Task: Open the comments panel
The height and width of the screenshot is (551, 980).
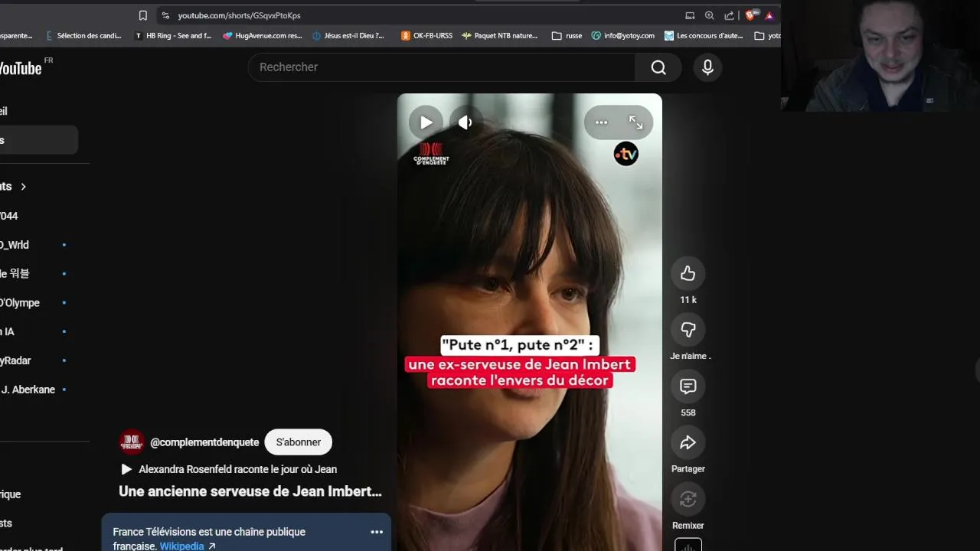Action: pyautogui.click(x=688, y=386)
